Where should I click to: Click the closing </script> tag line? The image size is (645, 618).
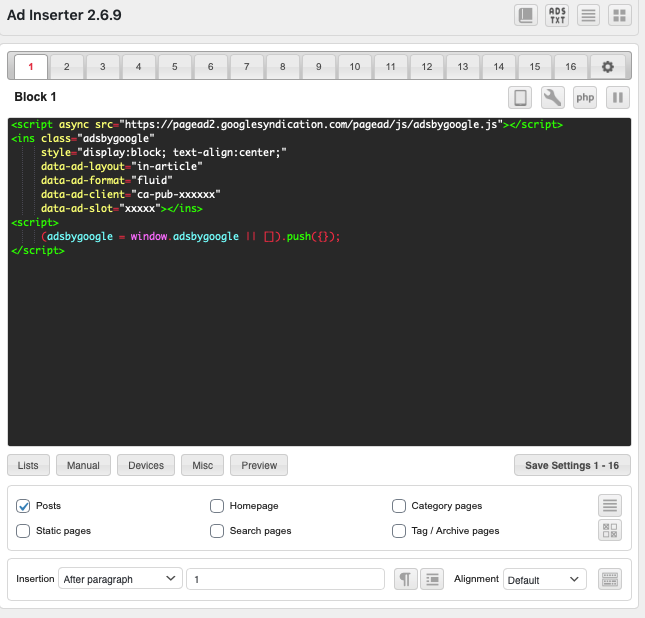pos(38,250)
